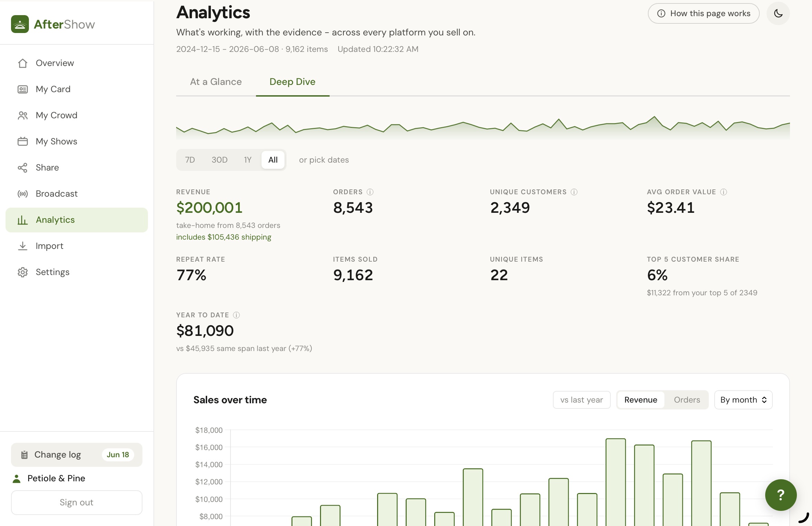Toggle the vs last year comparison

point(581,400)
